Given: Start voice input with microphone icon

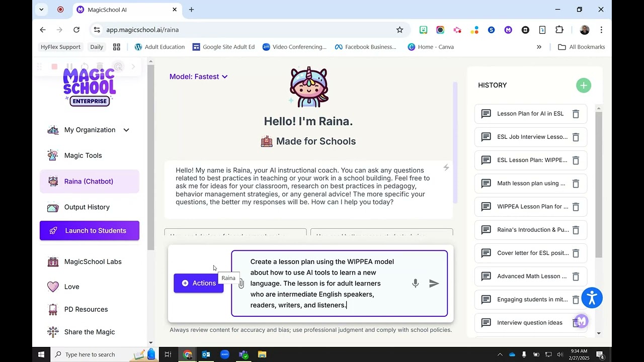Looking at the screenshot, I should pyautogui.click(x=416, y=284).
